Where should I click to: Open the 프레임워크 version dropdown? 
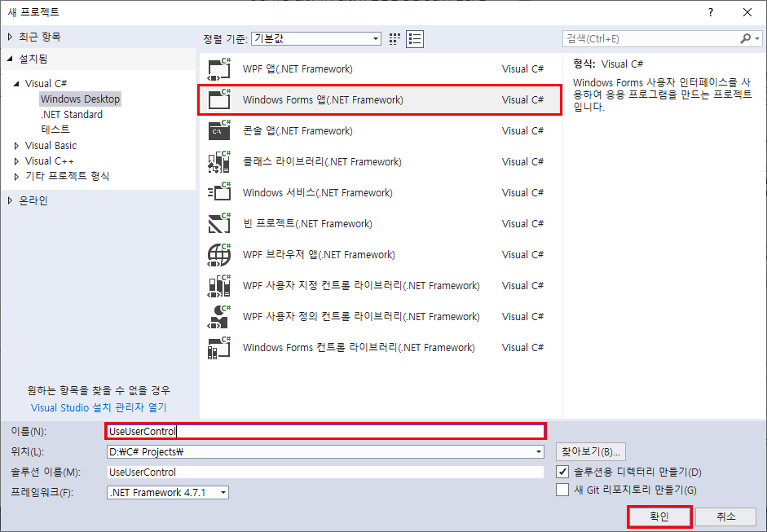point(223,492)
